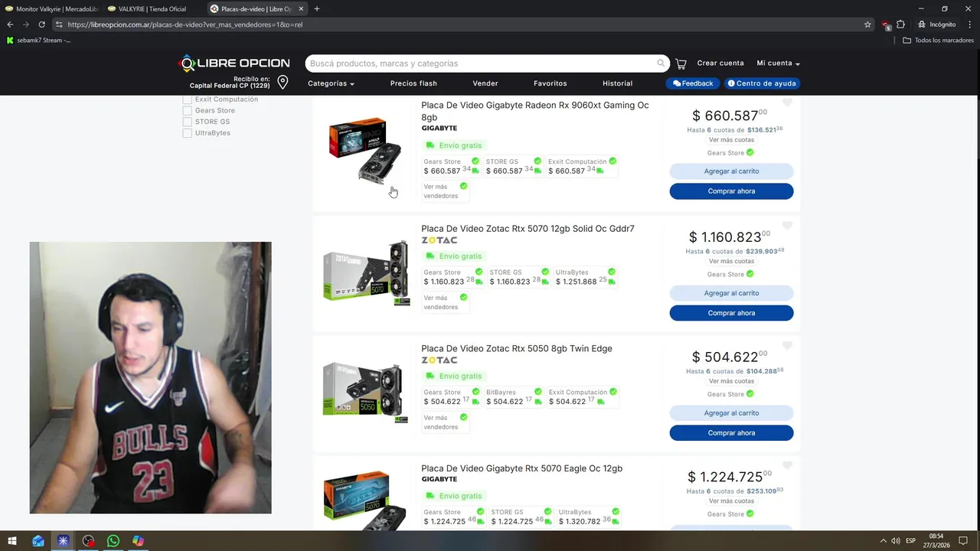Screen dimensions: 980x551
Task: Expand Ver más vendedores for Zotac Rtx 5050
Action: (445, 422)
